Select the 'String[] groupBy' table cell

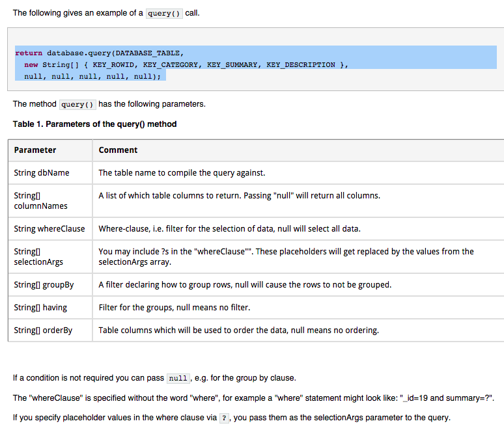click(50, 284)
